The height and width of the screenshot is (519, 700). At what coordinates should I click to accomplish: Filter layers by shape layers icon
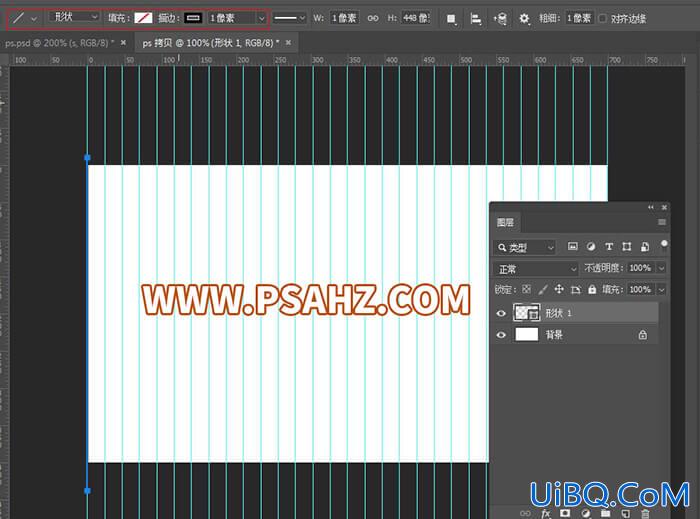click(x=627, y=246)
